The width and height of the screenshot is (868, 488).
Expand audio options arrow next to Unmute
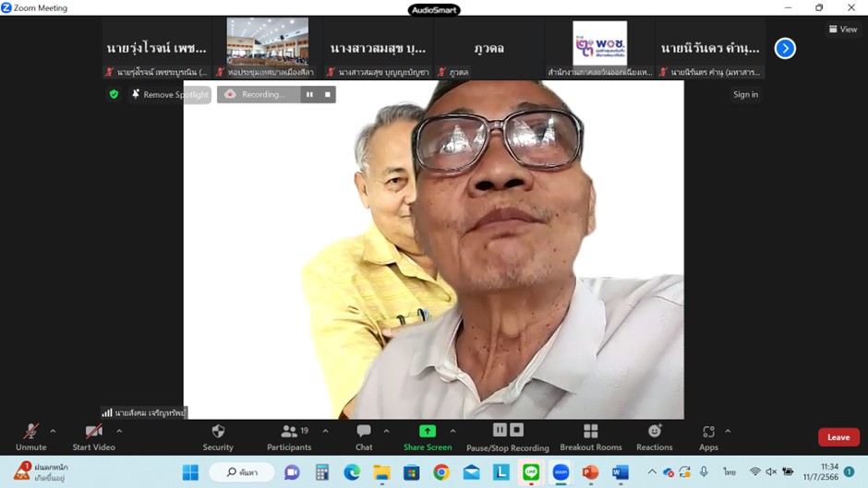tap(53, 431)
